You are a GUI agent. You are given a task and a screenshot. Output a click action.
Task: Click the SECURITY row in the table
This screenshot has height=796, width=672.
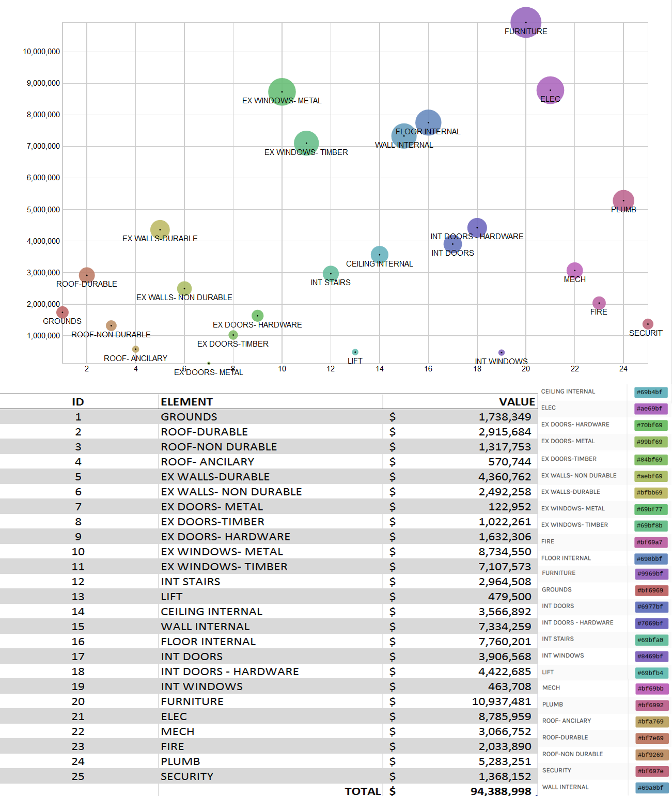[x=187, y=776]
